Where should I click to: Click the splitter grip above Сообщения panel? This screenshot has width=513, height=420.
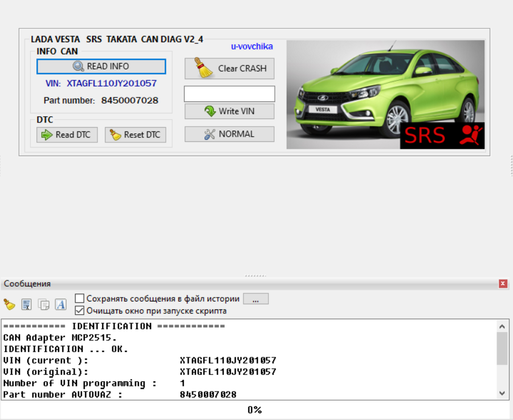[x=255, y=276]
